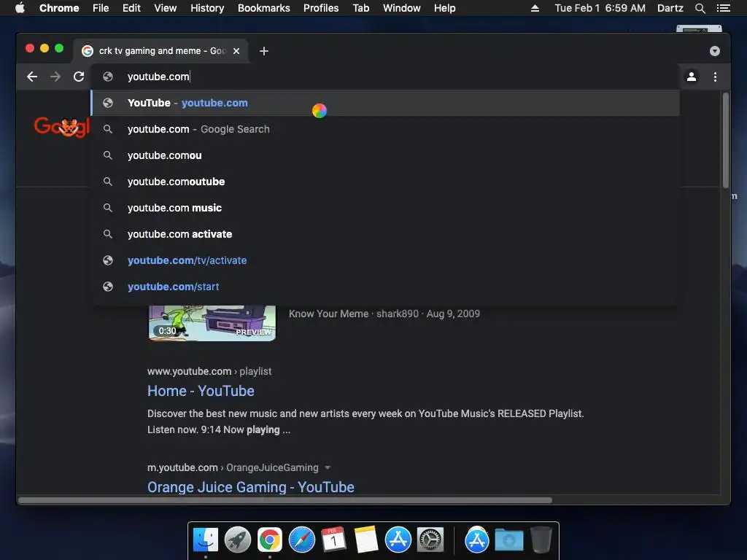Open the blue App Store Dock icon

point(398,540)
